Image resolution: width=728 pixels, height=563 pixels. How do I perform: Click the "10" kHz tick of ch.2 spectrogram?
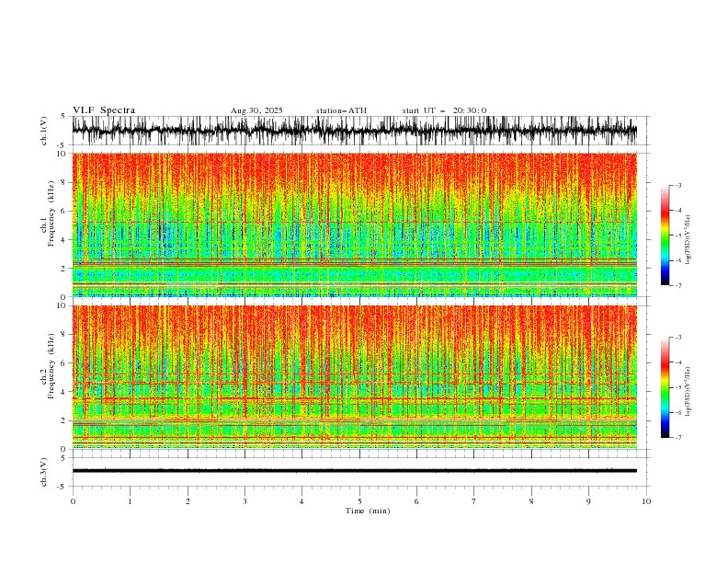pos(62,305)
